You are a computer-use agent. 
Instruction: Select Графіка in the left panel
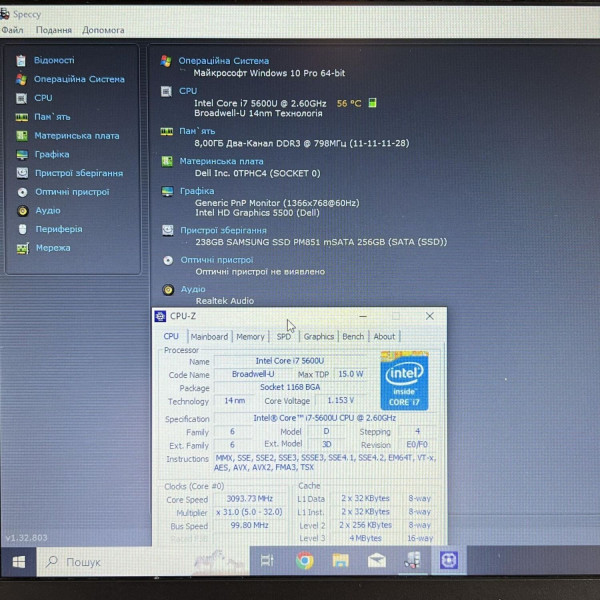(52, 154)
